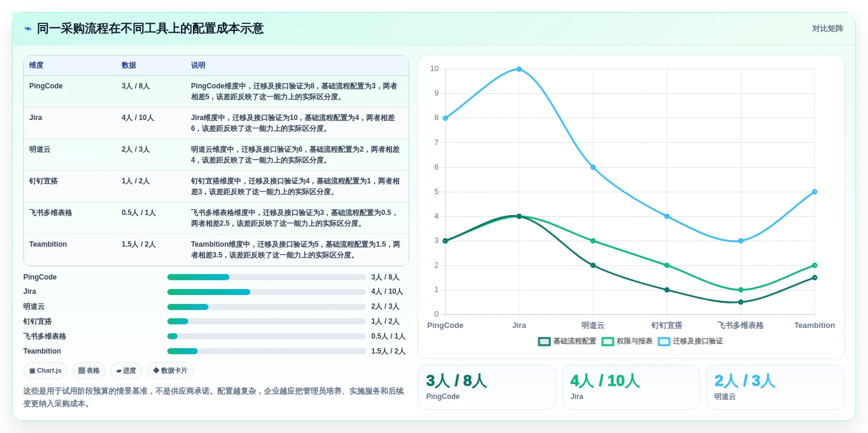The height and width of the screenshot is (433, 868).
Task: Click the 飞书多维表格 progress bar
Action: pyautogui.click(x=266, y=336)
